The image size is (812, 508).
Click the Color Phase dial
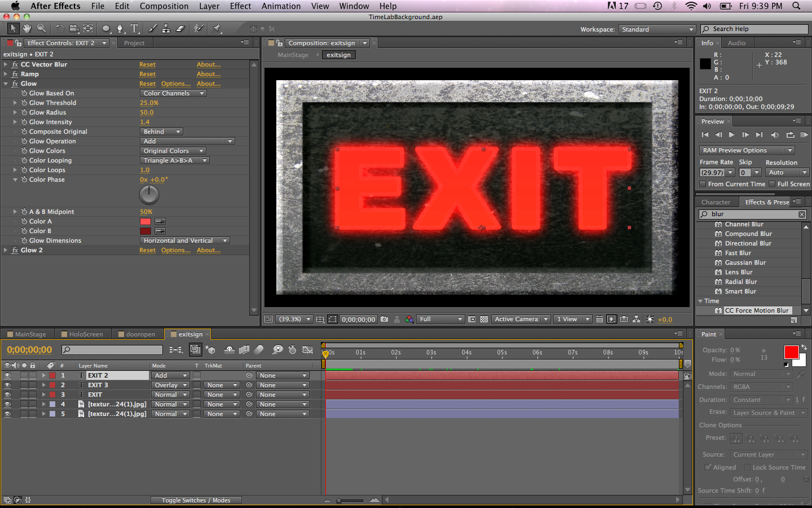149,195
